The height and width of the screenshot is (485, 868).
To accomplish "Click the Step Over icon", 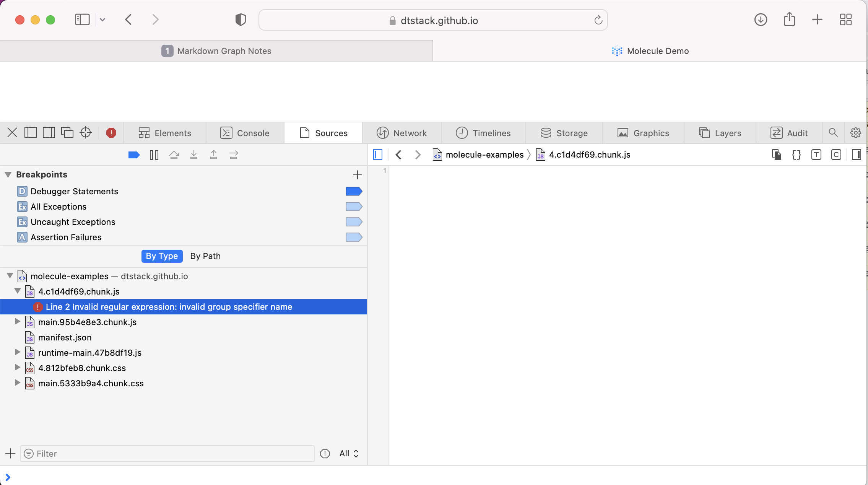I will 174,155.
